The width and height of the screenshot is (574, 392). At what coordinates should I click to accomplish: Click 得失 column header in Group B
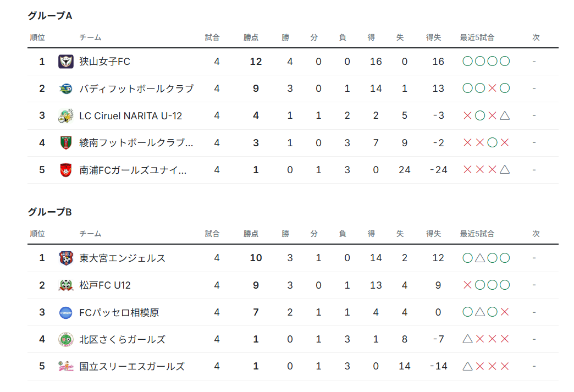click(433, 234)
